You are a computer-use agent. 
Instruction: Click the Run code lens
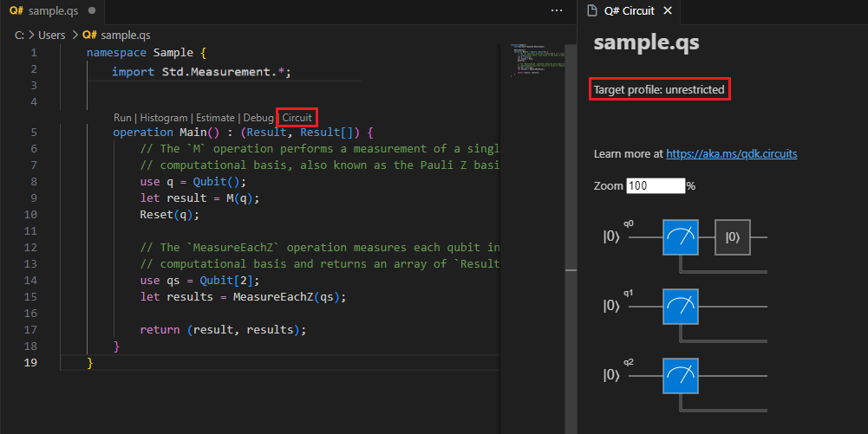[122, 117]
